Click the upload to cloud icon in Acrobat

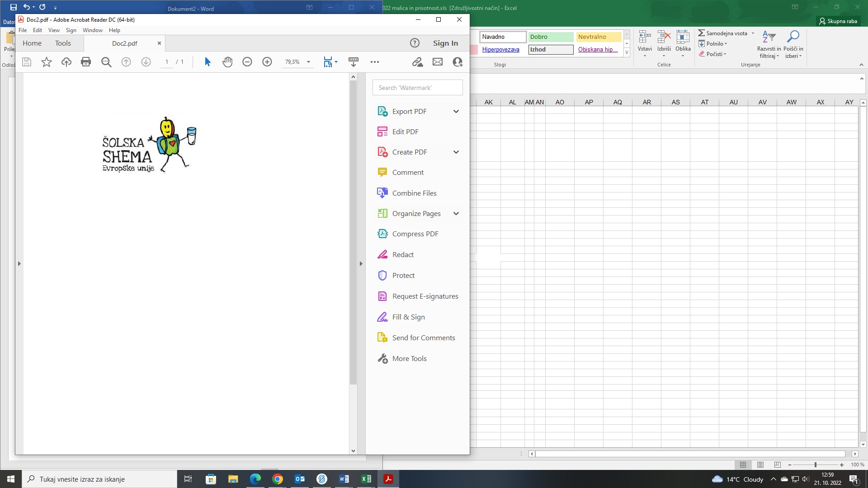click(66, 62)
